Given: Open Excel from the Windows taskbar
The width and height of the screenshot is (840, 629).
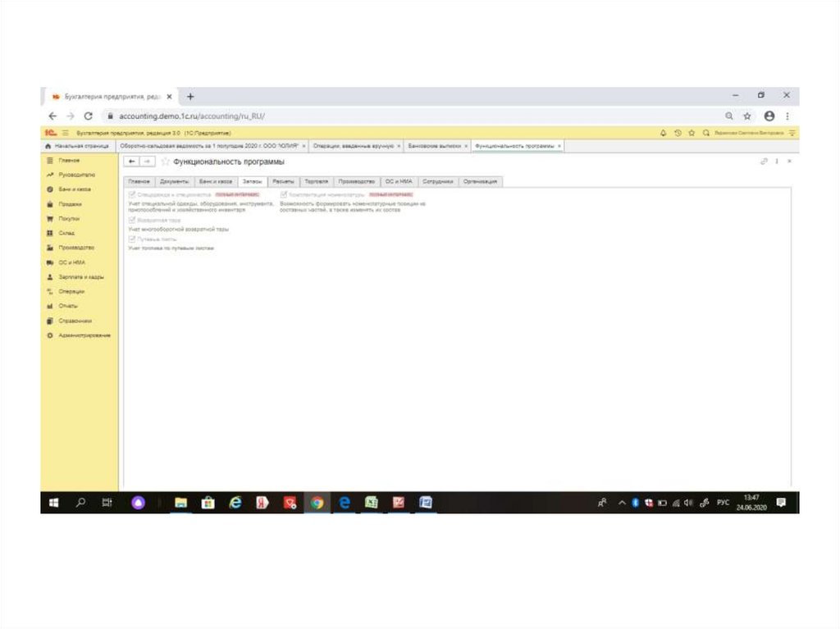Looking at the screenshot, I should point(371,503).
